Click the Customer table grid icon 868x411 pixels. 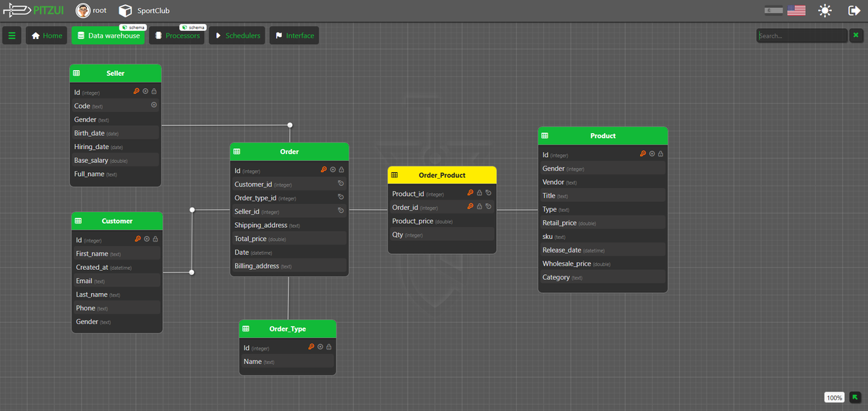click(78, 221)
